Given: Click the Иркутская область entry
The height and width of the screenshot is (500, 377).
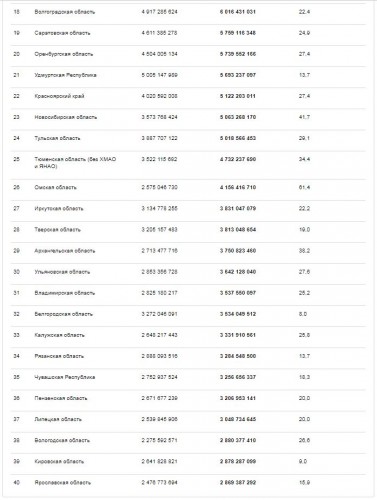Looking at the screenshot, I should pyautogui.click(x=59, y=208).
